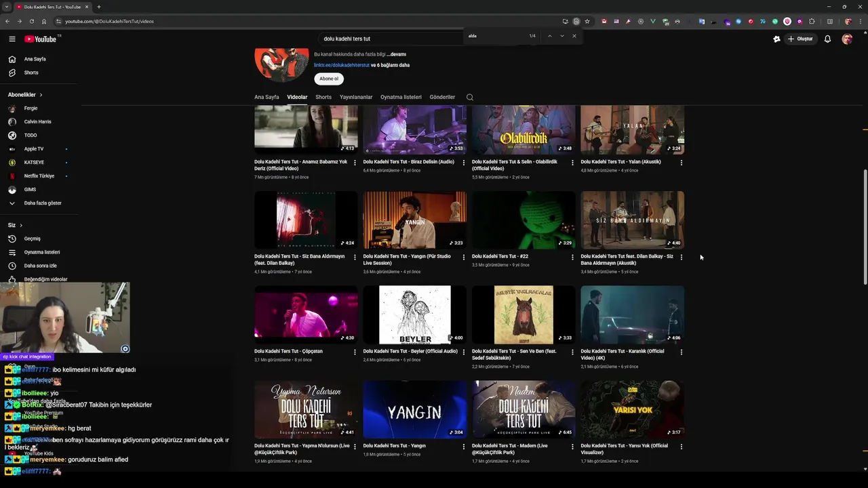Select the Videolar tab

click(297, 97)
